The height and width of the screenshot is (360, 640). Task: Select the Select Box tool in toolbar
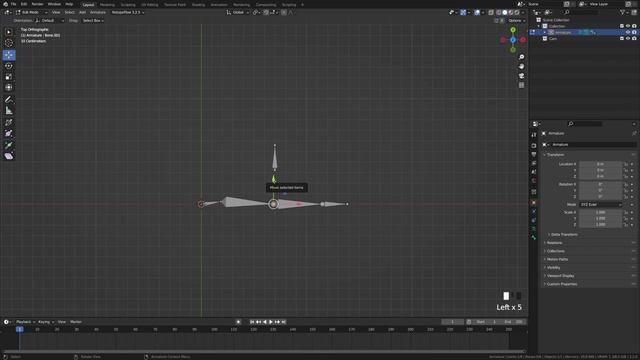click(9, 32)
